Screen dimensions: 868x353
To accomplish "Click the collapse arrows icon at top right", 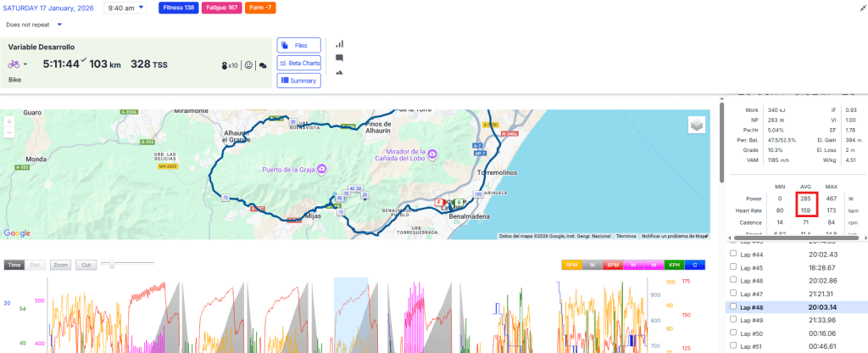I will coord(861,7).
